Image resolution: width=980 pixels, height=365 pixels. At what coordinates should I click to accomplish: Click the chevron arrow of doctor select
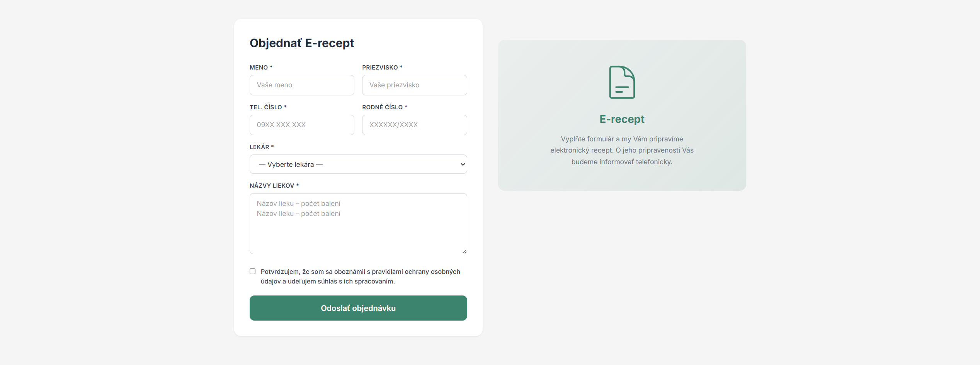(x=463, y=165)
